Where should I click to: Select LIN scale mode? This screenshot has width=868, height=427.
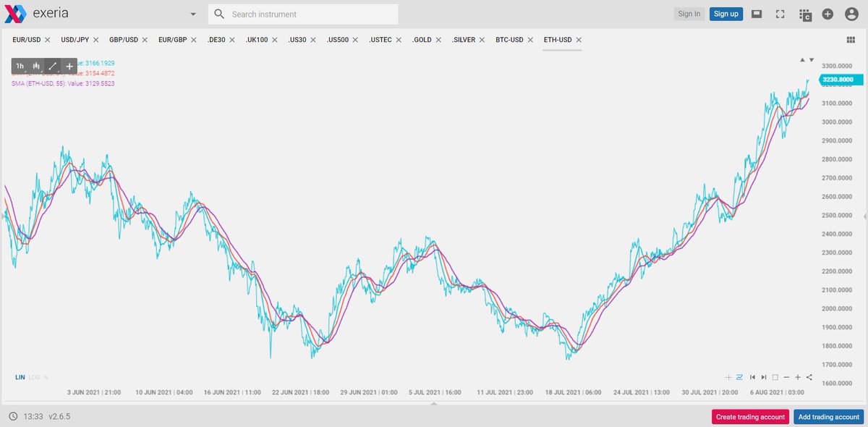pyautogui.click(x=20, y=377)
